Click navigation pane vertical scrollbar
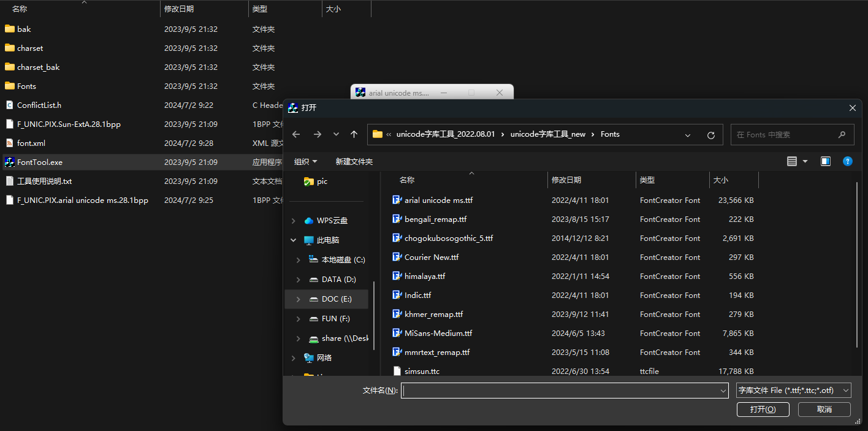This screenshot has width=868, height=431. pos(374,316)
